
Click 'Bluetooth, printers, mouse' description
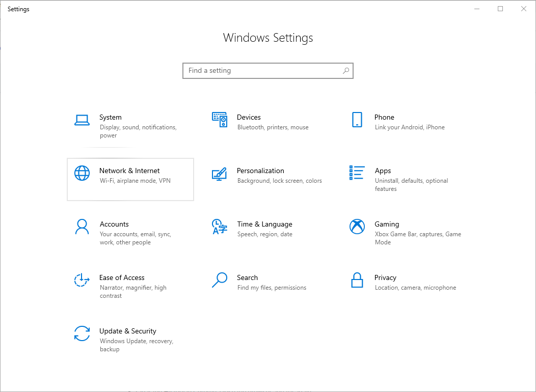point(273,127)
